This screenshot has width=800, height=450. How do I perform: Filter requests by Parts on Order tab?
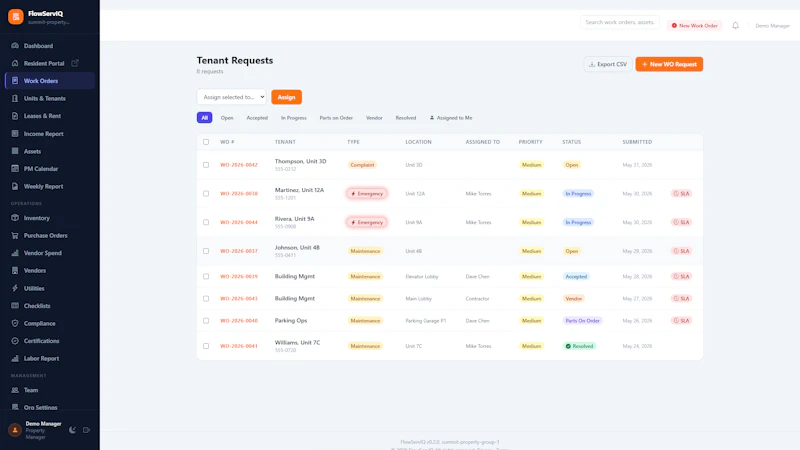click(336, 118)
